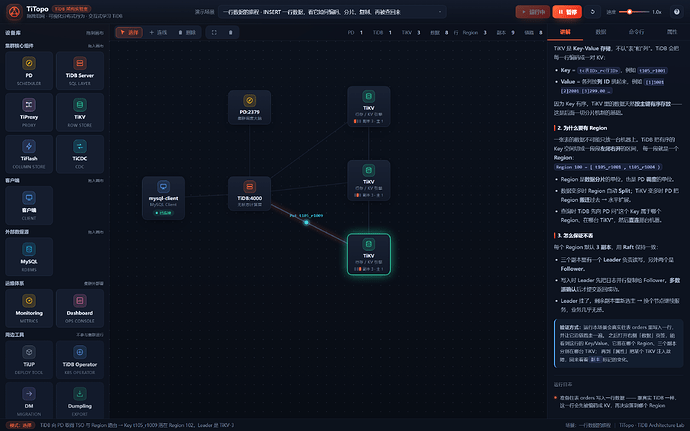Select the mysql-client node on canvas
690x431 pixels.
pyautogui.click(x=163, y=198)
